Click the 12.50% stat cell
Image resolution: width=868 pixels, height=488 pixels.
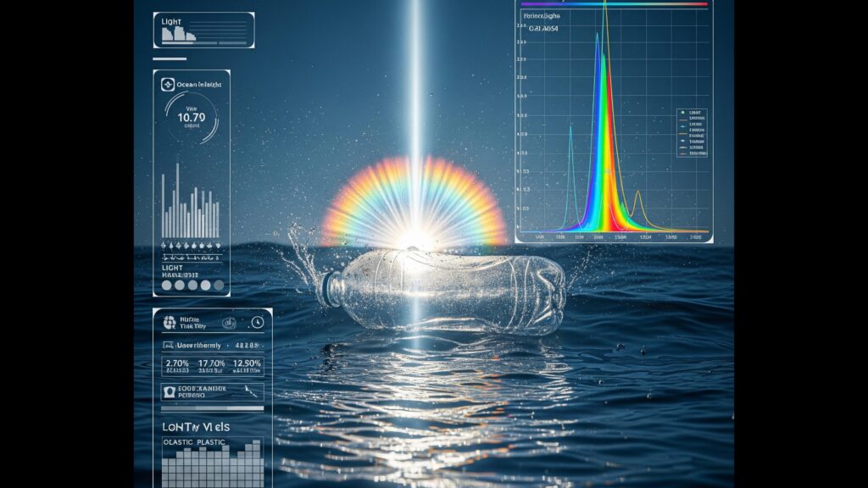(247, 365)
